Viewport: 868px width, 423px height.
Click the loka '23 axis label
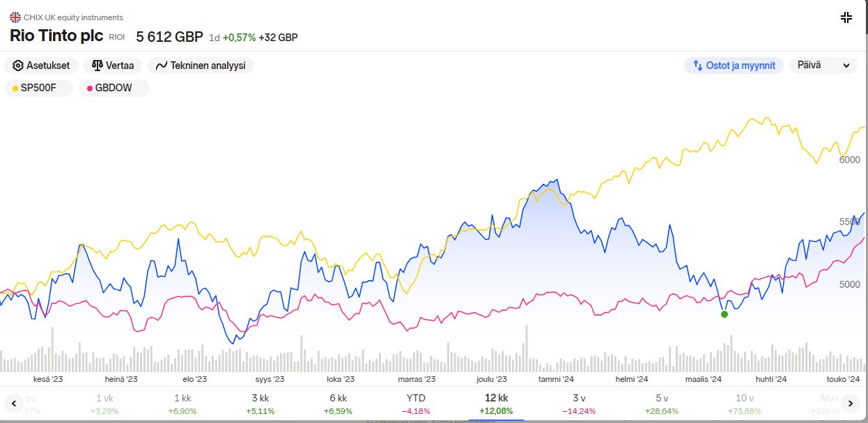pyautogui.click(x=341, y=379)
